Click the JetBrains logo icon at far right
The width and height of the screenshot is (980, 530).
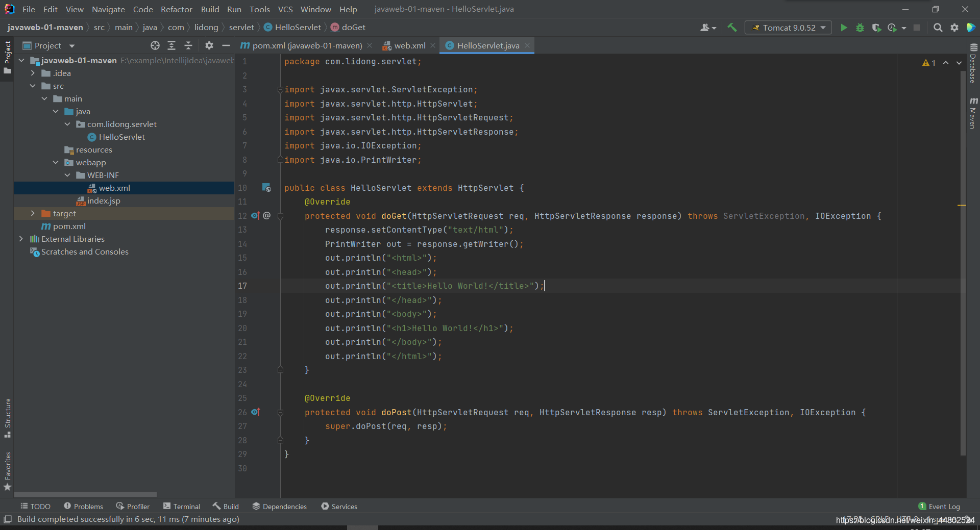click(x=971, y=28)
